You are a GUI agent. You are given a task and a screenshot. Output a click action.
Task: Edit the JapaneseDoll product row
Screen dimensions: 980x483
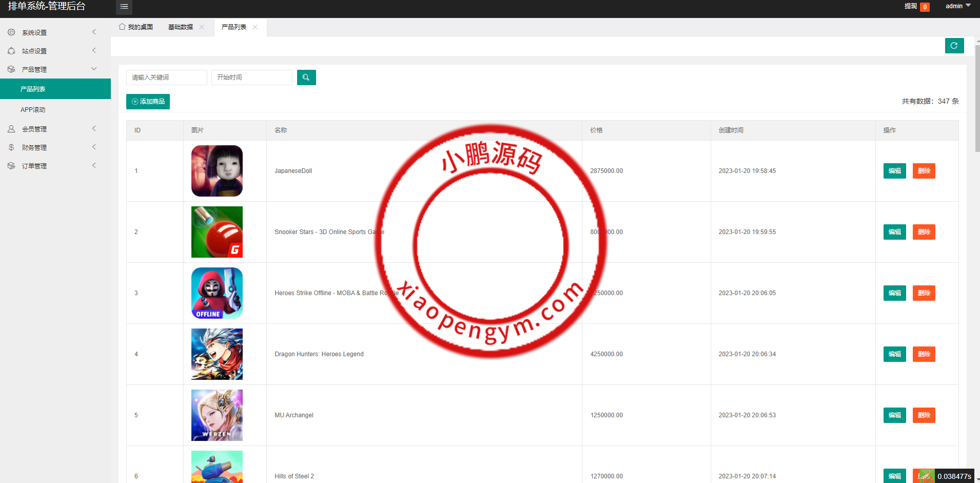[894, 171]
